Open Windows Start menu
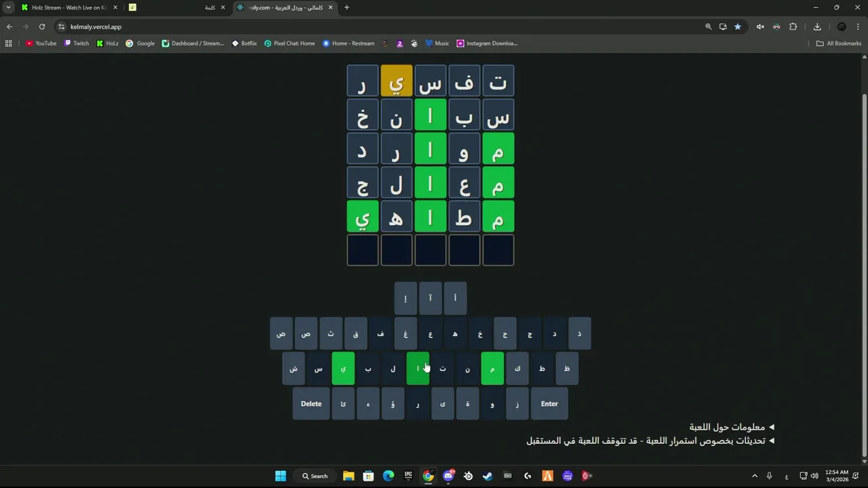The width and height of the screenshot is (868, 488). click(x=280, y=476)
